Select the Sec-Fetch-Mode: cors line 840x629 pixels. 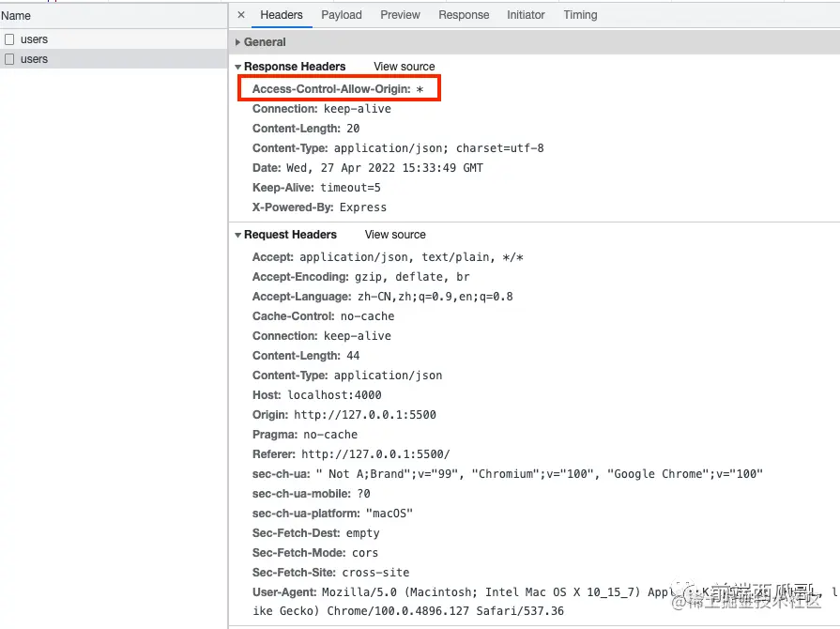click(x=315, y=554)
